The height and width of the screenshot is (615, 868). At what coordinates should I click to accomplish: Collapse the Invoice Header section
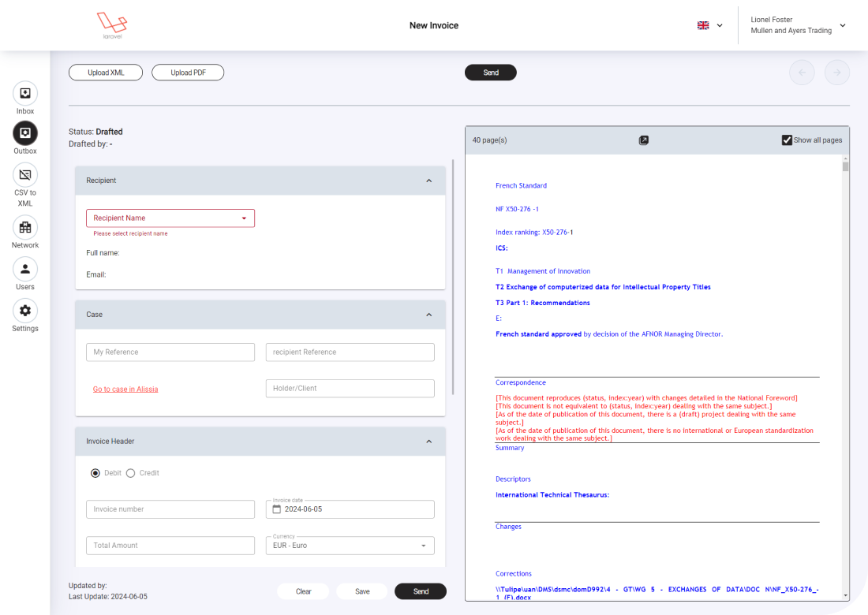tap(429, 442)
